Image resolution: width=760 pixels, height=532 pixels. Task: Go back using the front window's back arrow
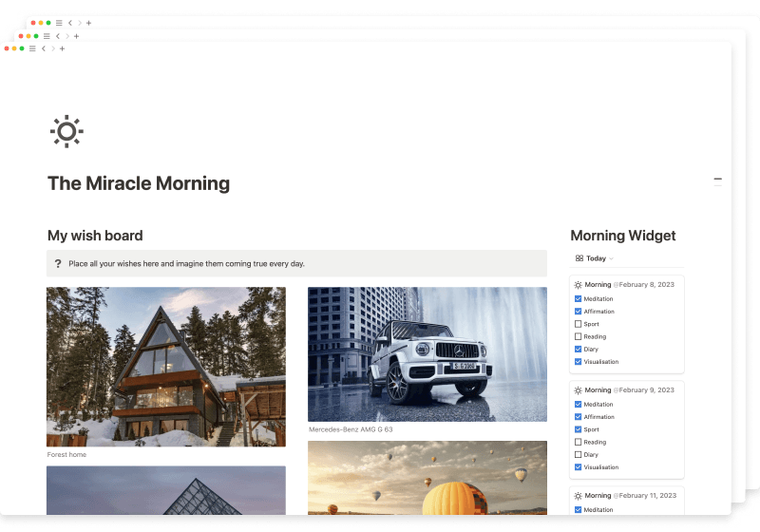tap(43, 48)
